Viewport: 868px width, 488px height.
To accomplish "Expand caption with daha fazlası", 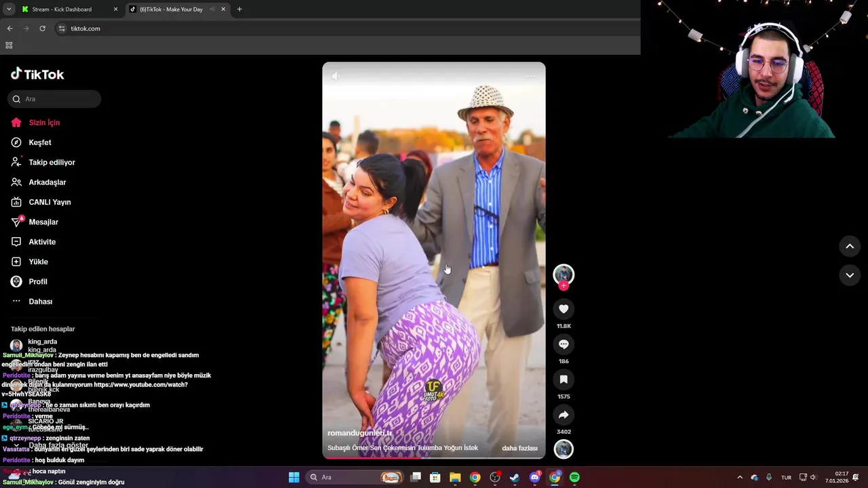I will [519, 448].
